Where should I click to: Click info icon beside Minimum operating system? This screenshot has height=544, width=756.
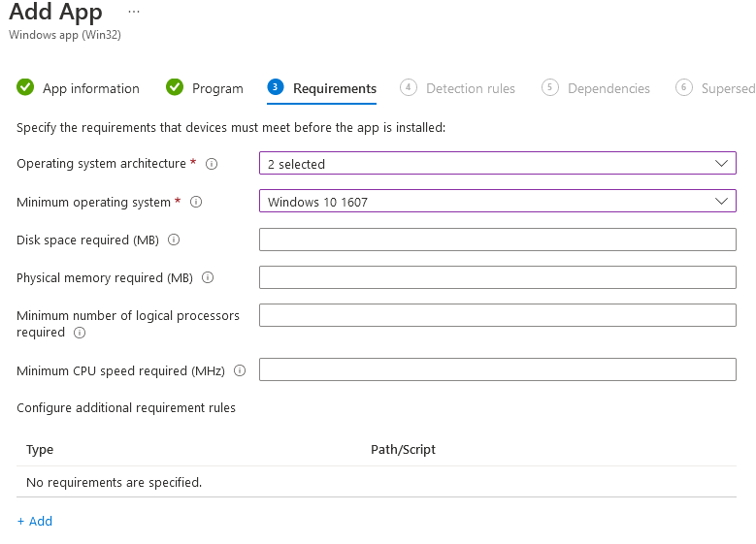pos(196,202)
